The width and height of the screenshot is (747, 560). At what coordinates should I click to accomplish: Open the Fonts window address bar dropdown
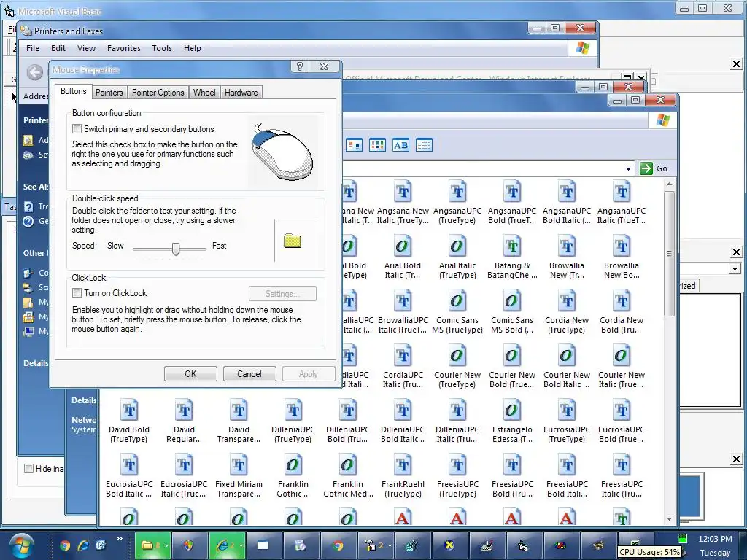(628, 168)
